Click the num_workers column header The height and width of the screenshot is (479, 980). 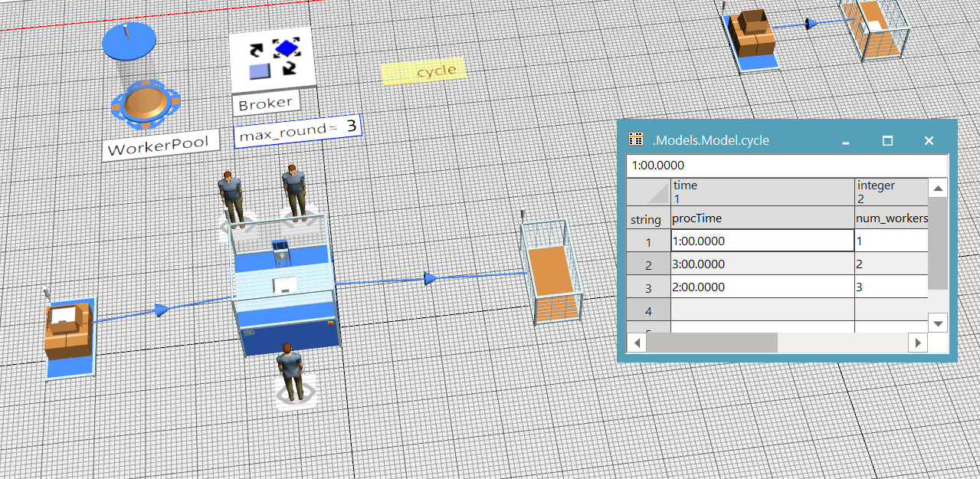(891, 218)
